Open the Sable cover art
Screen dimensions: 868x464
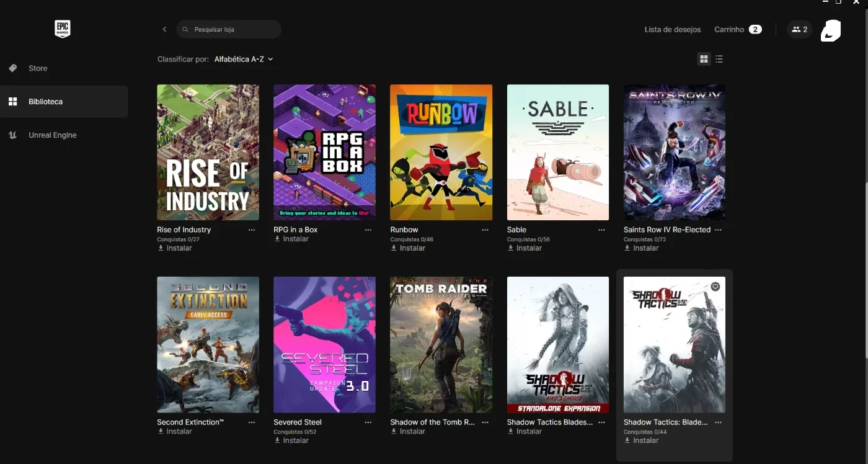tap(558, 153)
